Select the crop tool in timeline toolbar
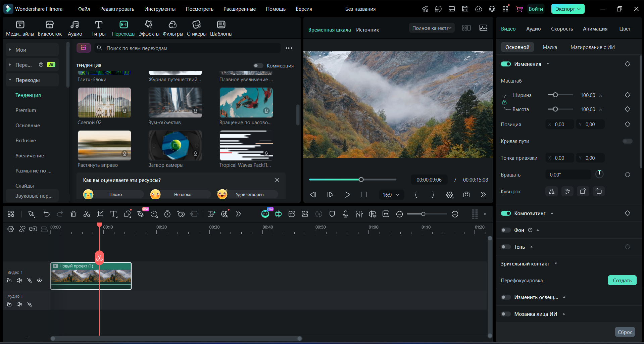The image size is (644, 344). [x=100, y=214]
